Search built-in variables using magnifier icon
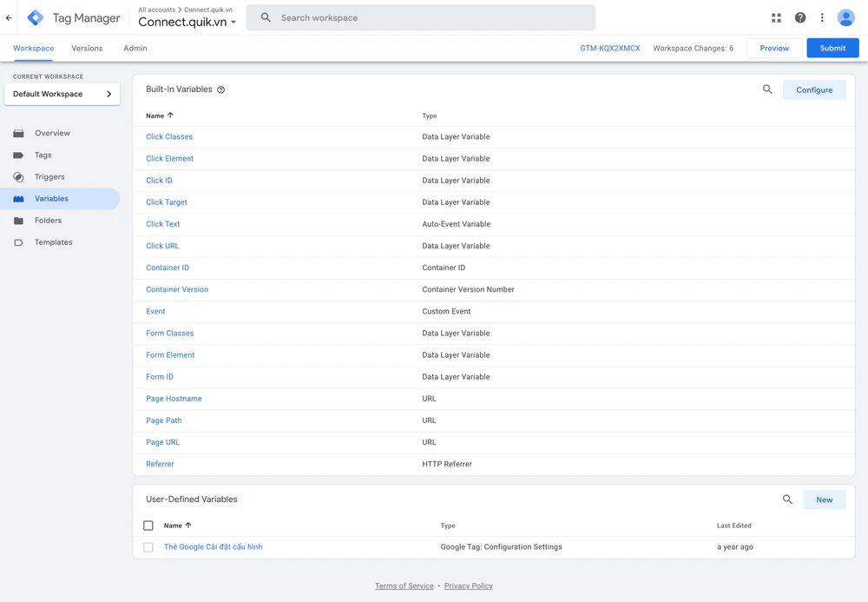The height and width of the screenshot is (602, 868). tap(767, 89)
